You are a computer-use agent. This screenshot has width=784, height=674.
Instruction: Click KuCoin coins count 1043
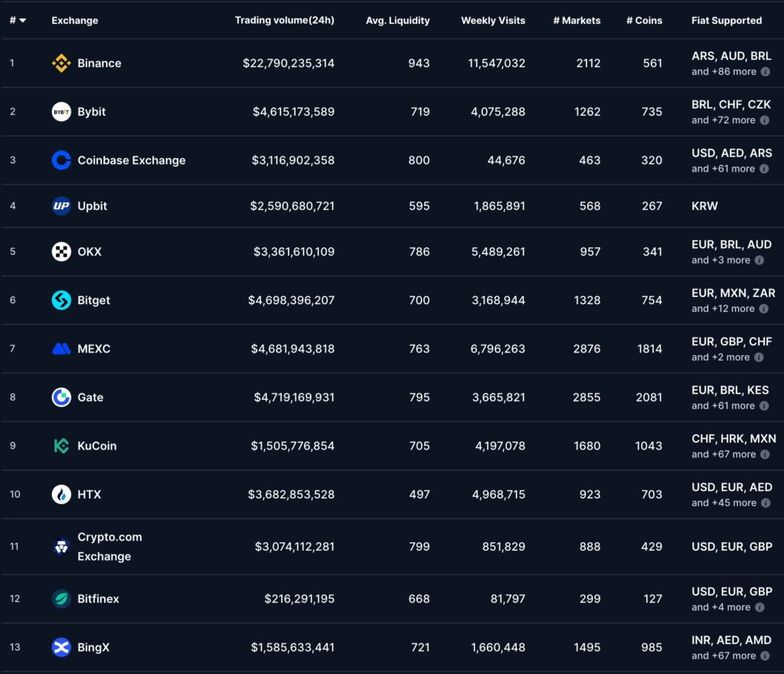648,446
